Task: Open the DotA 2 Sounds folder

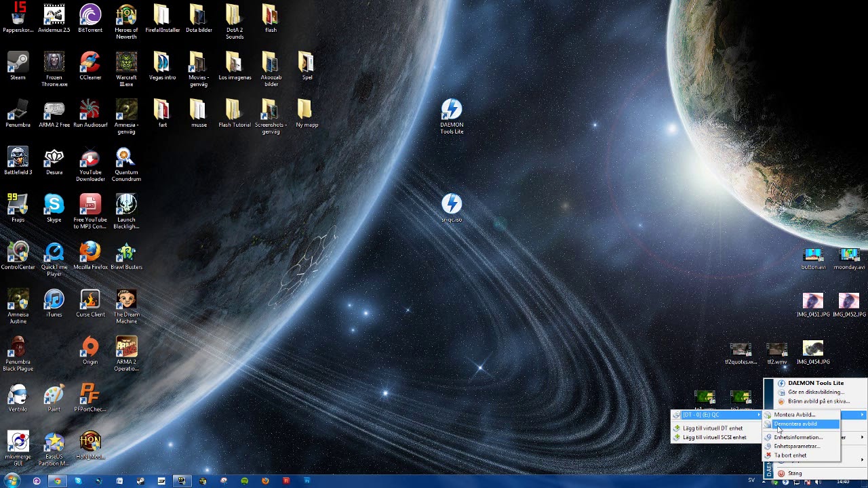Action: point(235,22)
